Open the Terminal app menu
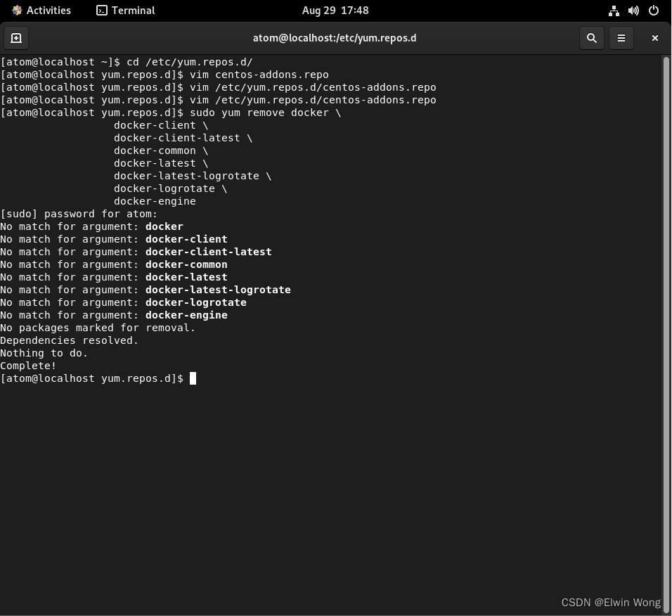 (x=126, y=11)
